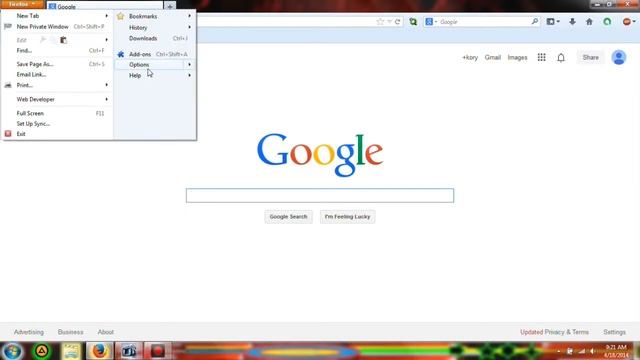640x360 pixels.
Task: Click the green extension icon beside address bar
Action: tap(413, 22)
